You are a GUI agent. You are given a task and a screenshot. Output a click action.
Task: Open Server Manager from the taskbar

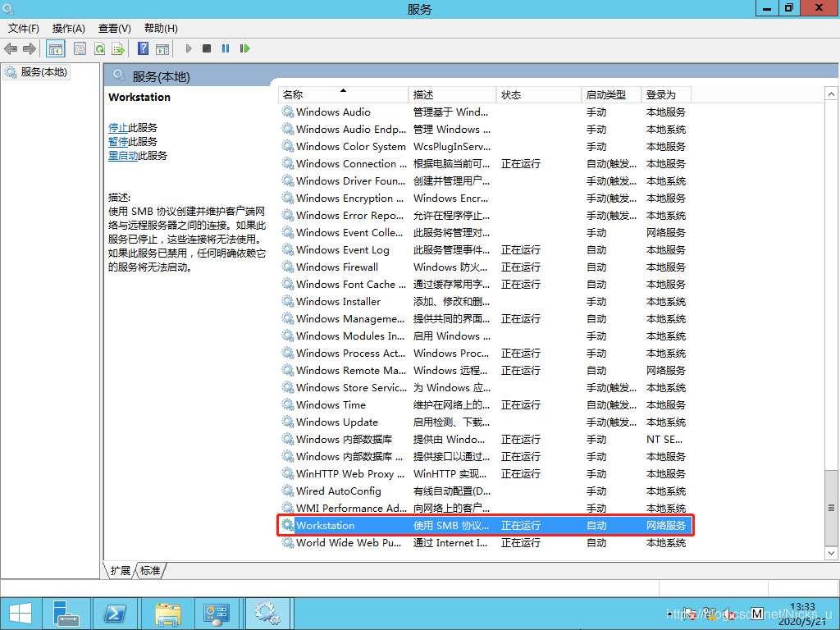[x=66, y=614]
